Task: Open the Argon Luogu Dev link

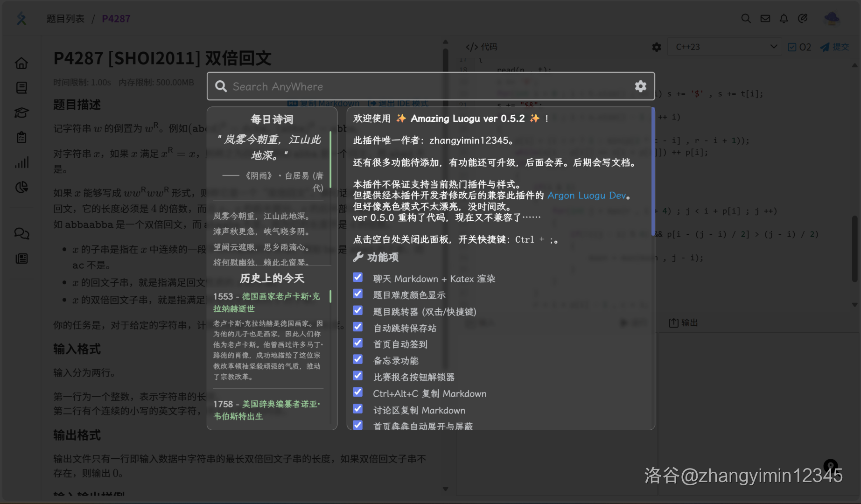Action: (586, 196)
